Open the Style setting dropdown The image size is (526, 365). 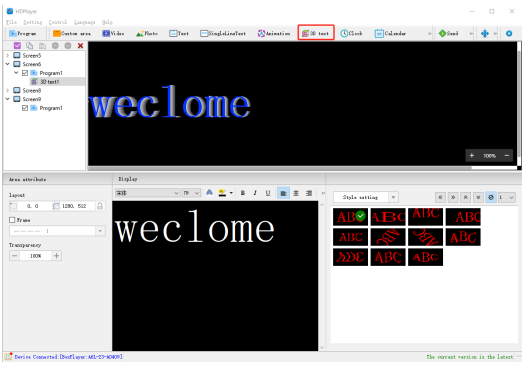coord(393,197)
